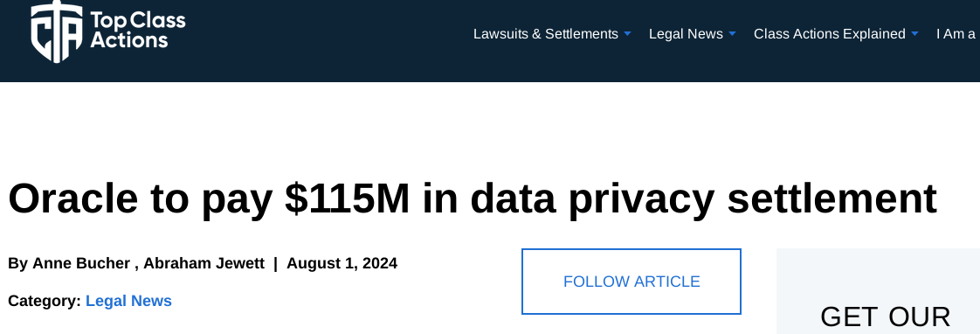Click author name Anne Bucher
The width and height of the screenshot is (980, 334).
click(x=81, y=263)
